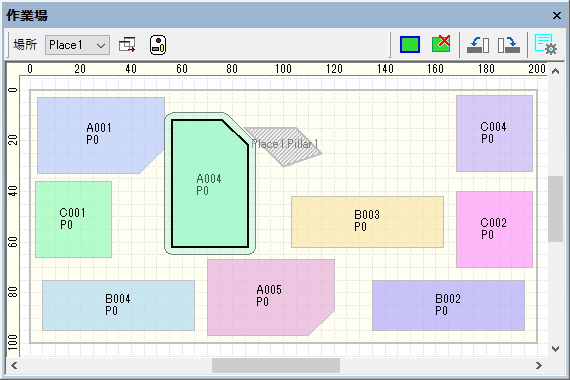This screenshot has width=570, height=380.
Task: Click the green block delete icon
Action: point(441,44)
